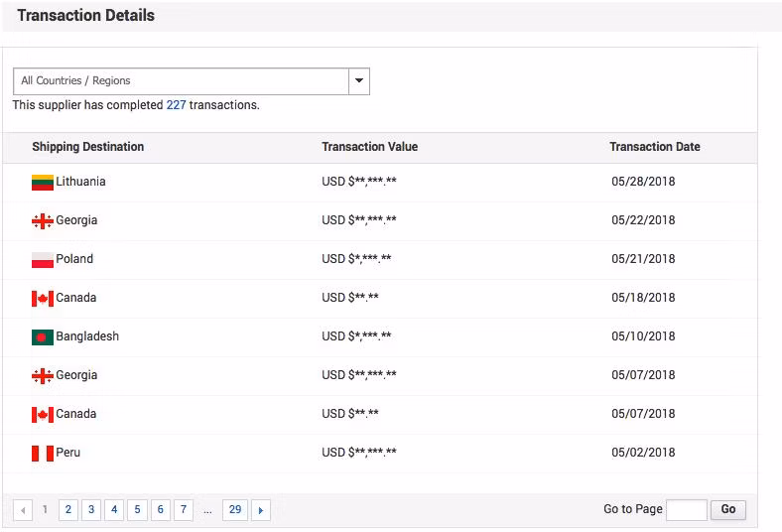Jump to page 29
Image resolution: width=782 pixels, height=532 pixels.
pyautogui.click(x=234, y=510)
